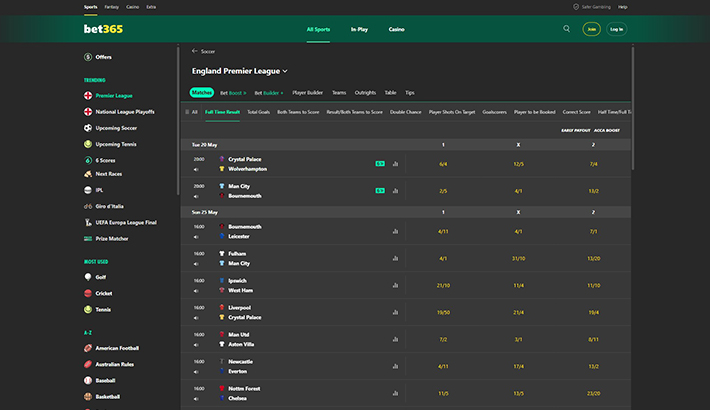The height and width of the screenshot is (410, 710).
Task: Open Fantasy in the top bar
Action: [x=111, y=7]
